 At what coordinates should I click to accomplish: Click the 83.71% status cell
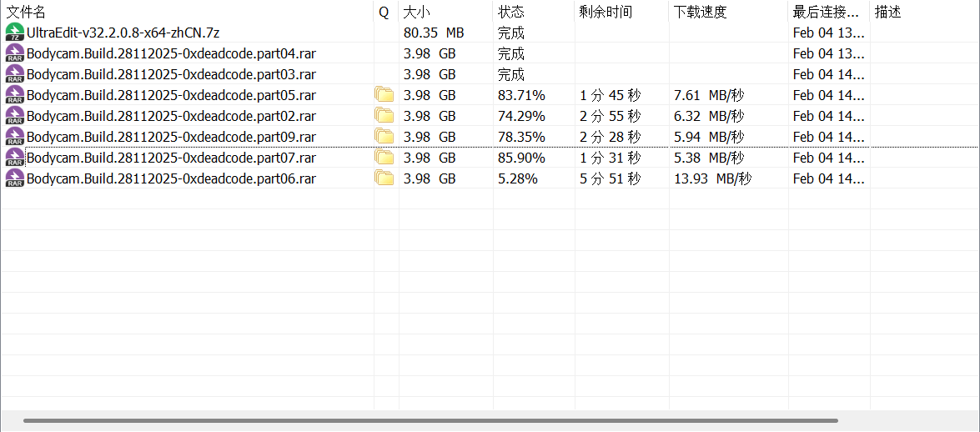click(x=522, y=95)
